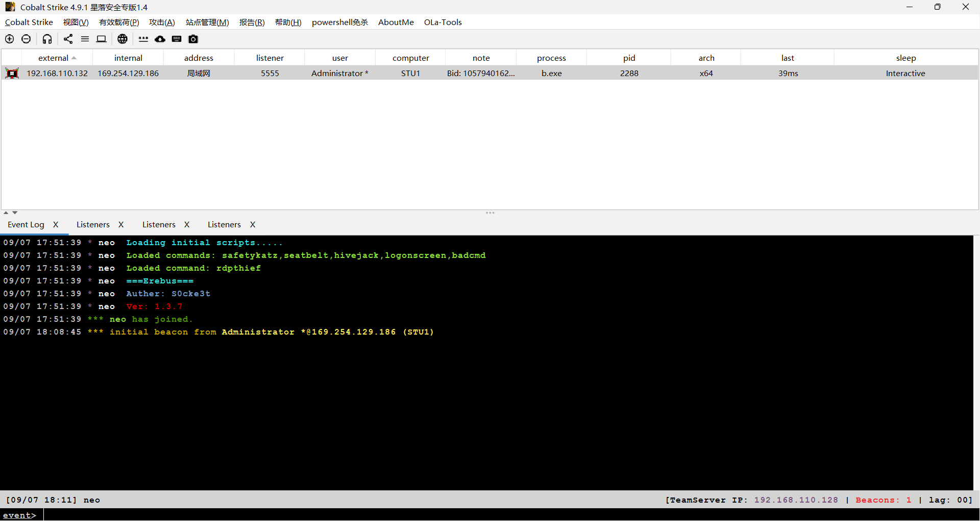Click the Beacons: 1 status entry
Screen dimensions: 980x521
click(884, 500)
